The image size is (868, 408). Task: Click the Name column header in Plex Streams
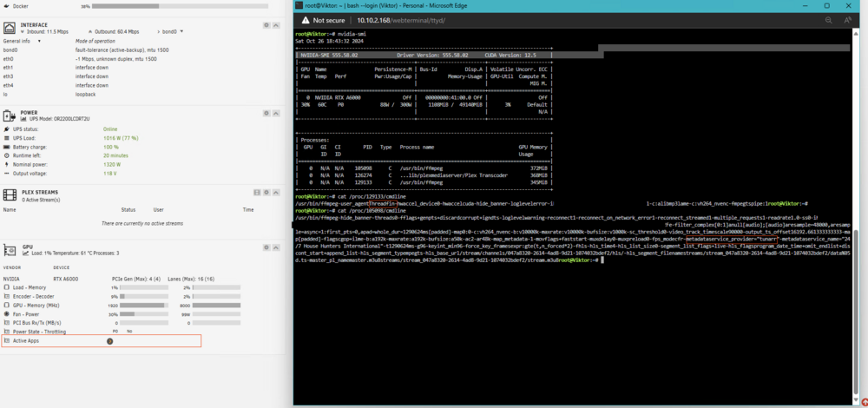click(x=10, y=210)
